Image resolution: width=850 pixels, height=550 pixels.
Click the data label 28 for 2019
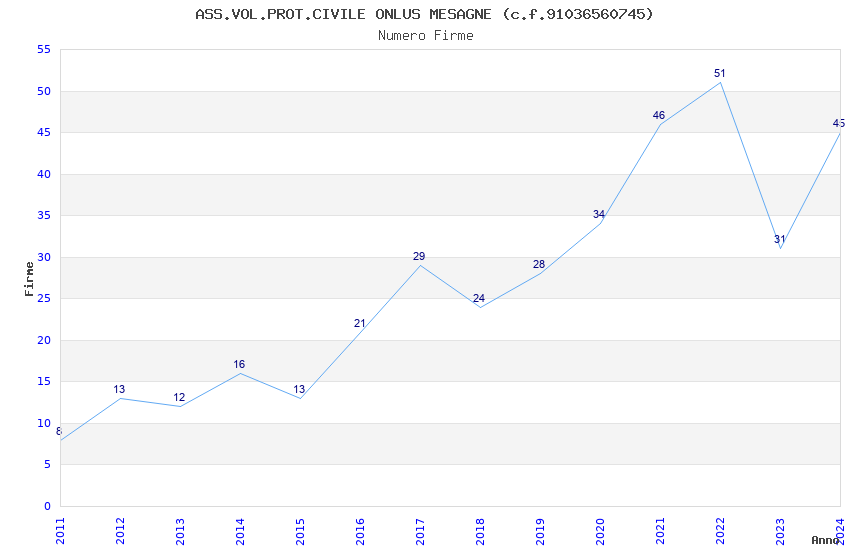539,264
